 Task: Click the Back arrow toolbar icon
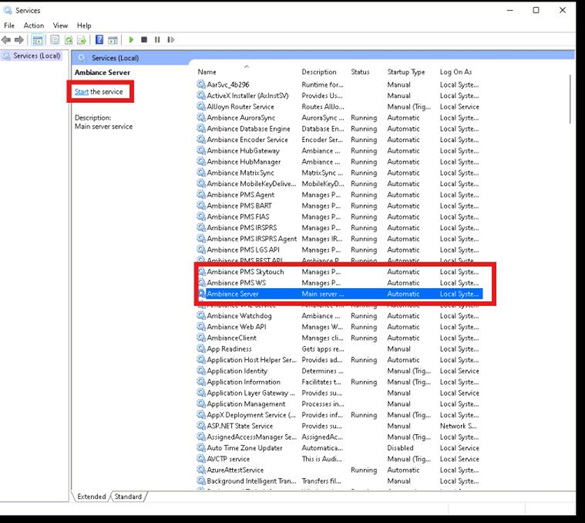pyautogui.click(x=6, y=40)
